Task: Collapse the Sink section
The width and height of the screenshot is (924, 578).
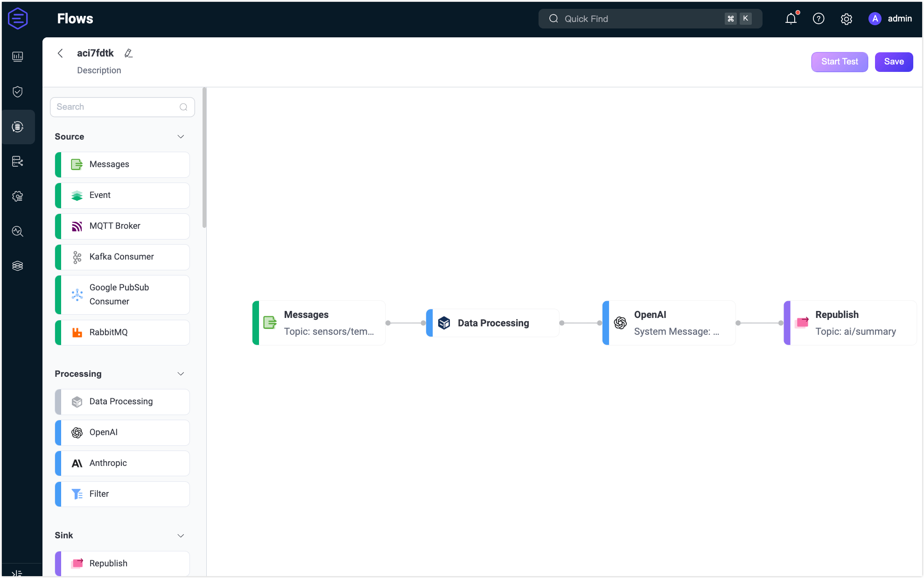Action: pos(181,536)
